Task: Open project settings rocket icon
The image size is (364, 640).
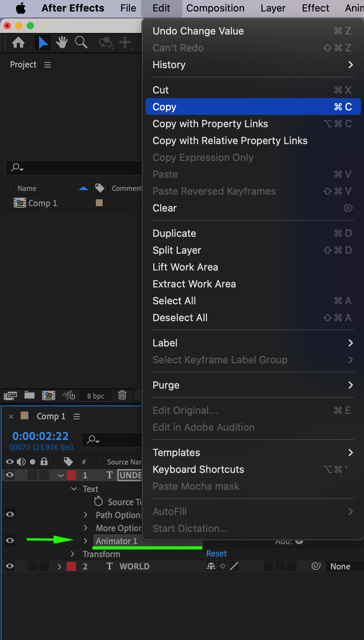Action: 69,395
